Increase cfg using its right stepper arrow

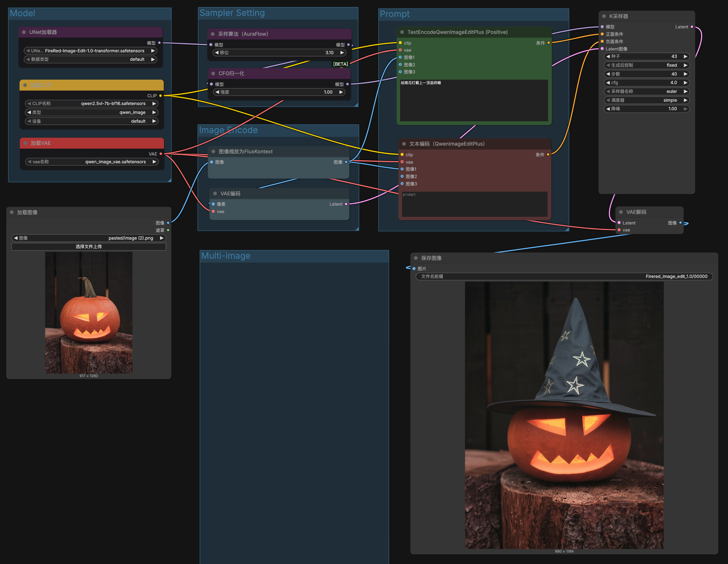(686, 83)
